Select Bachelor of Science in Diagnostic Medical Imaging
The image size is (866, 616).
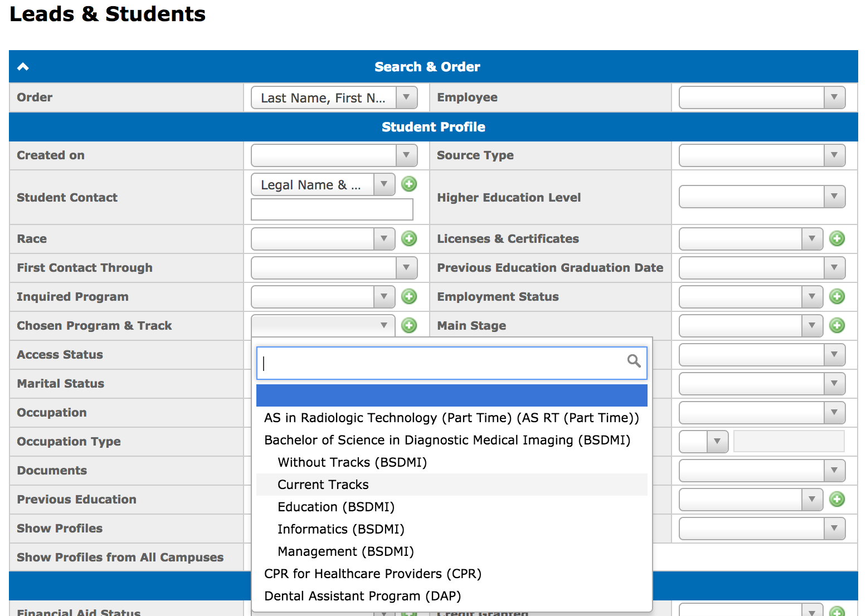pyautogui.click(x=451, y=440)
